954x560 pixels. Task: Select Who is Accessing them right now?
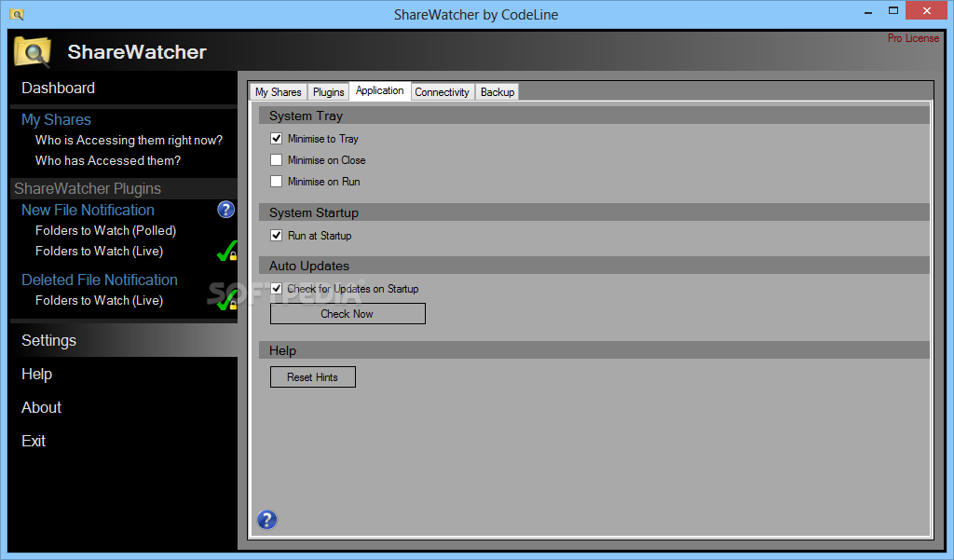point(129,140)
